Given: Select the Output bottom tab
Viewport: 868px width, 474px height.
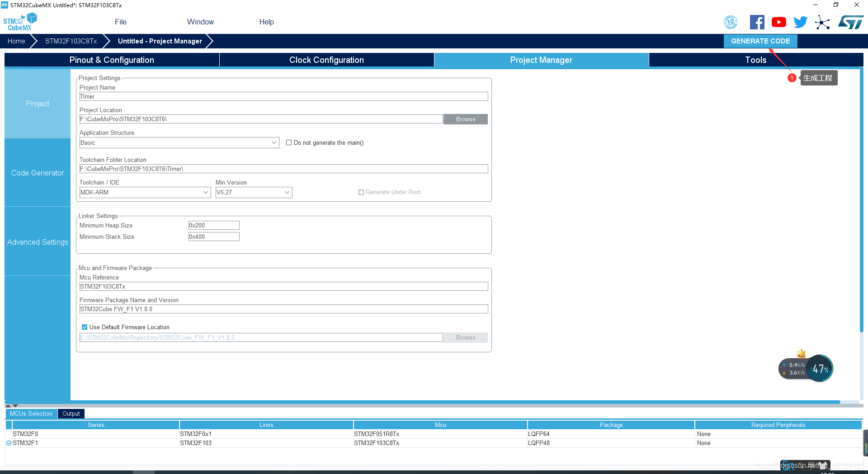Looking at the screenshot, I should 71,413.
